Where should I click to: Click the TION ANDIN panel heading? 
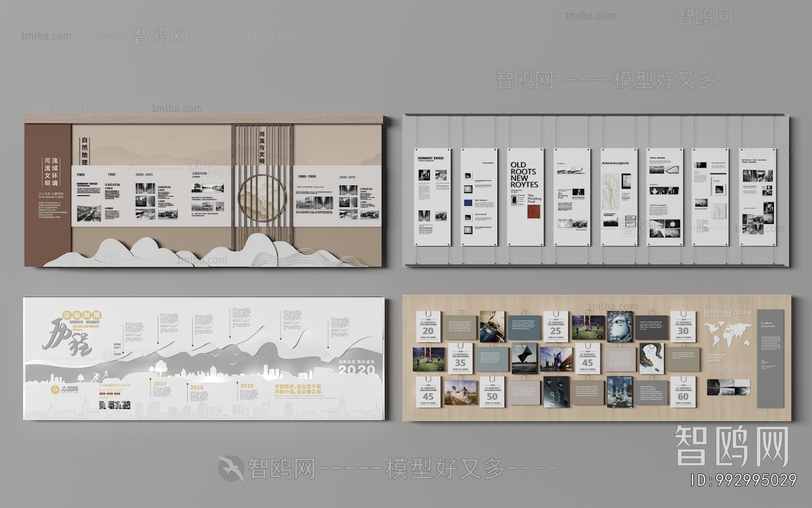(657, 157)
